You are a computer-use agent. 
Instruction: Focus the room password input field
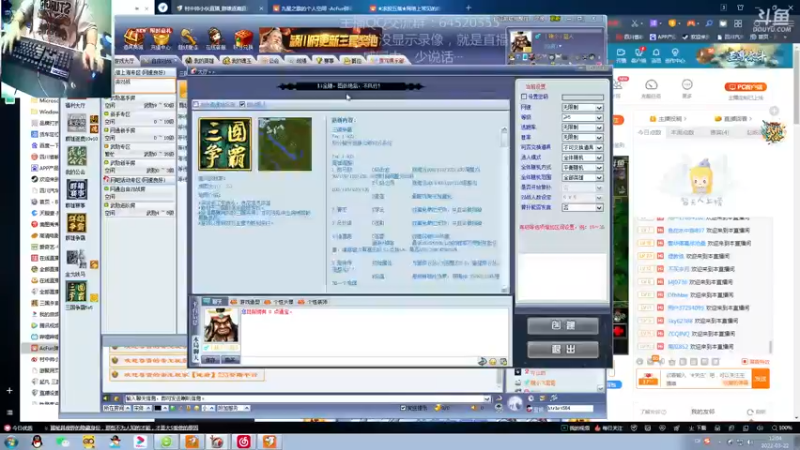point(583,97)
